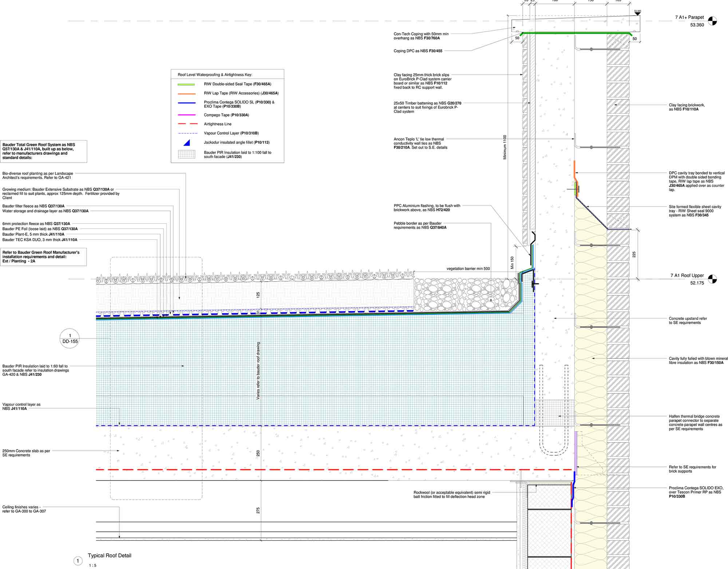Click the Typical Roof Detail title text
This screenshot has height=569, width=728.
click(x=109, y=556)
